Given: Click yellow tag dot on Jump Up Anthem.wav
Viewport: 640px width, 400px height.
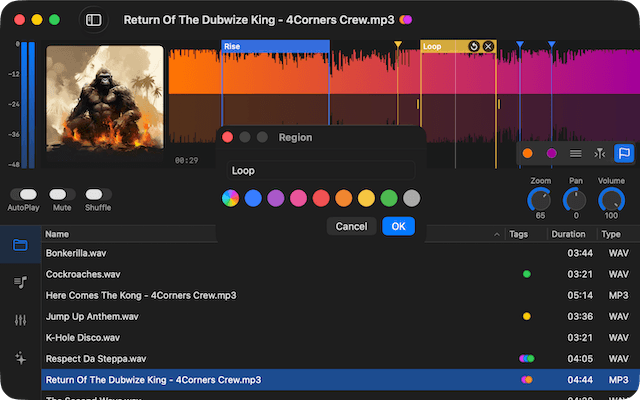Looking at the screenshot, I should point(527,316).
